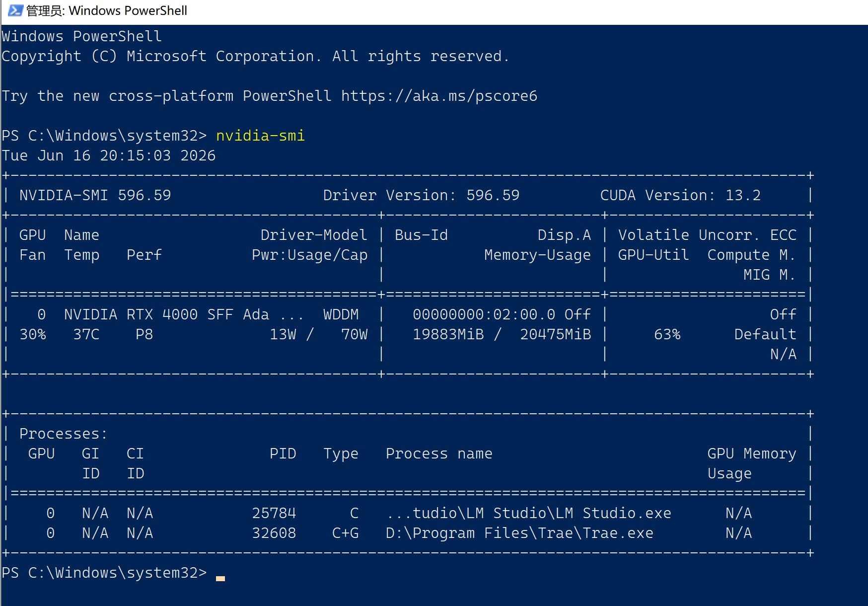Click the PID 25784 entry
The width and height of the screenshot is (868, 606).
click(x=274, y=513)
